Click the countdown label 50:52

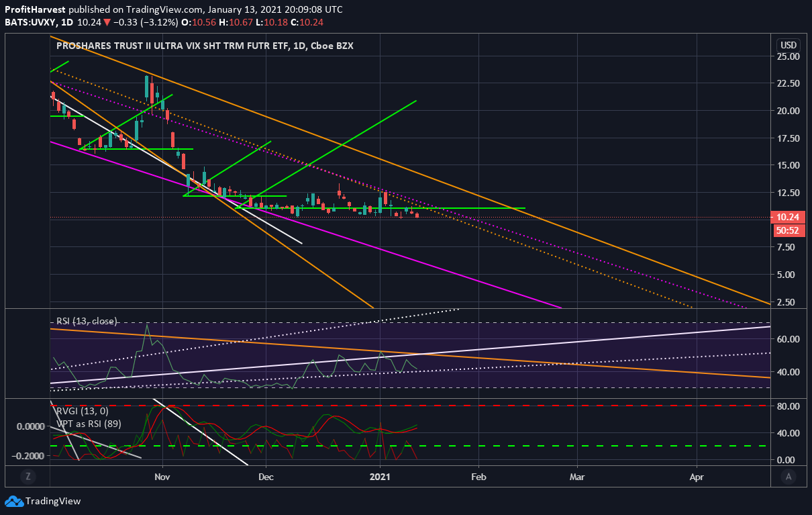pos(789,230)
